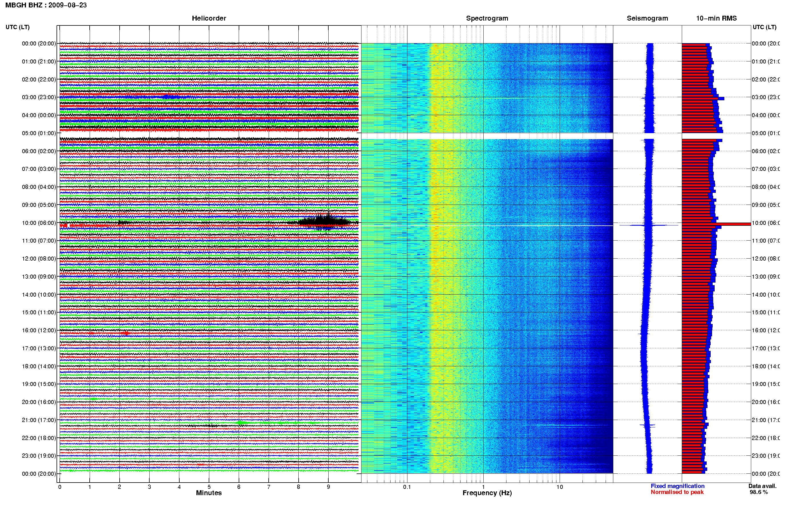Click left time label 00:00 (20:00) at top
This screenshot has height=508, width=812.
39,43
